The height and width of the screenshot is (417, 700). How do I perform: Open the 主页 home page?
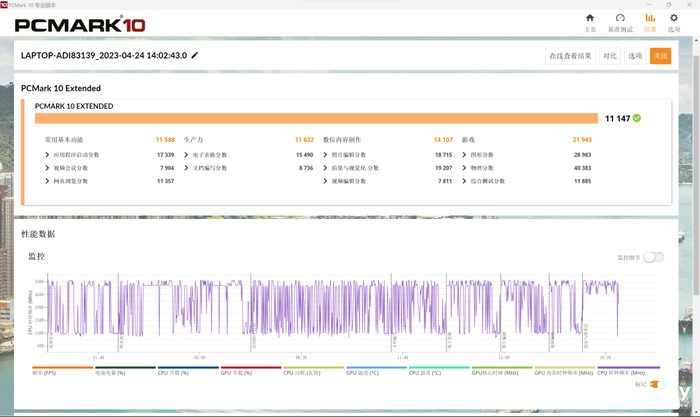coord(590,23)
